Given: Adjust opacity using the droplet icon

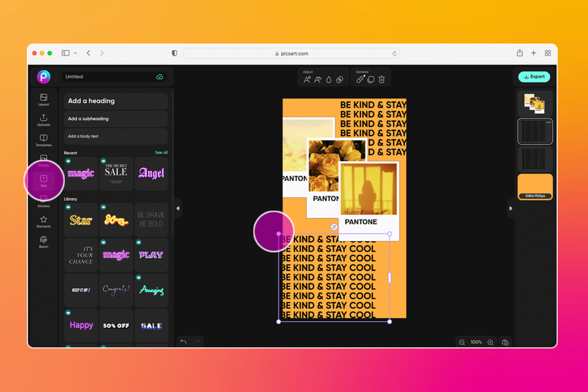Looking at the screenshot, I should tap(328, 80).
